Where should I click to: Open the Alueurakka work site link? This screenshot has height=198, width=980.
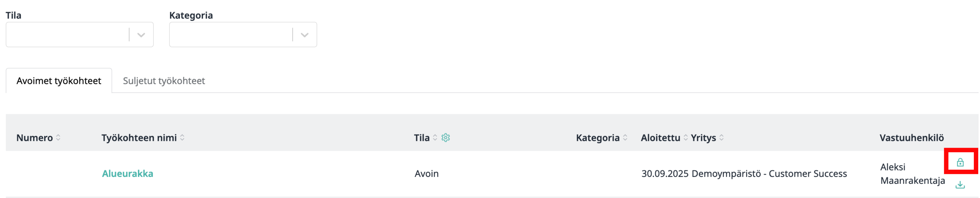127,174
